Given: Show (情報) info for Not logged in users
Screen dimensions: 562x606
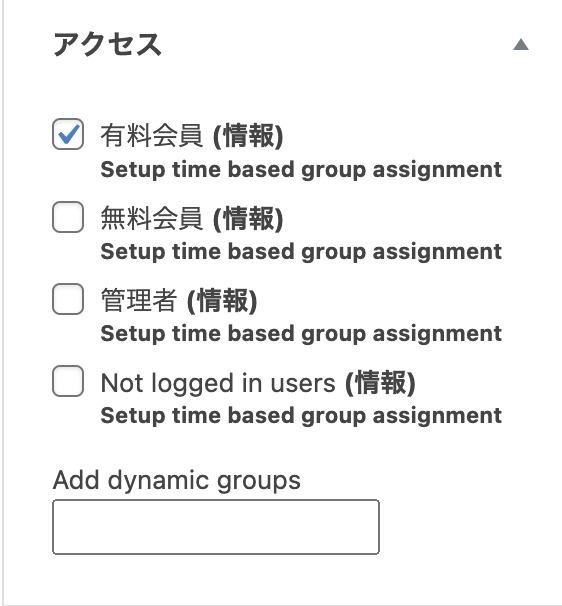Looking at the screenshot, I should point(380,383).
